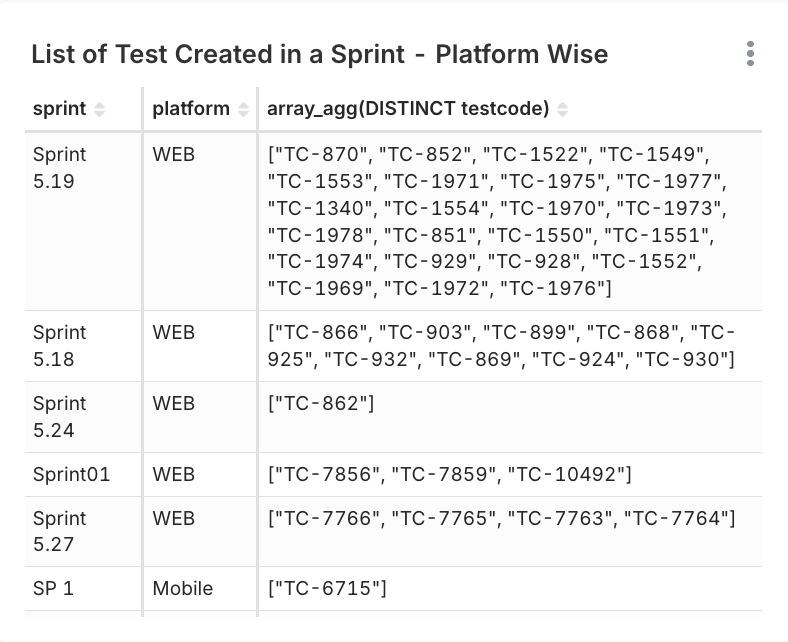
Task: Sort by array_agg testcode column icon
Action: (563, 110)
